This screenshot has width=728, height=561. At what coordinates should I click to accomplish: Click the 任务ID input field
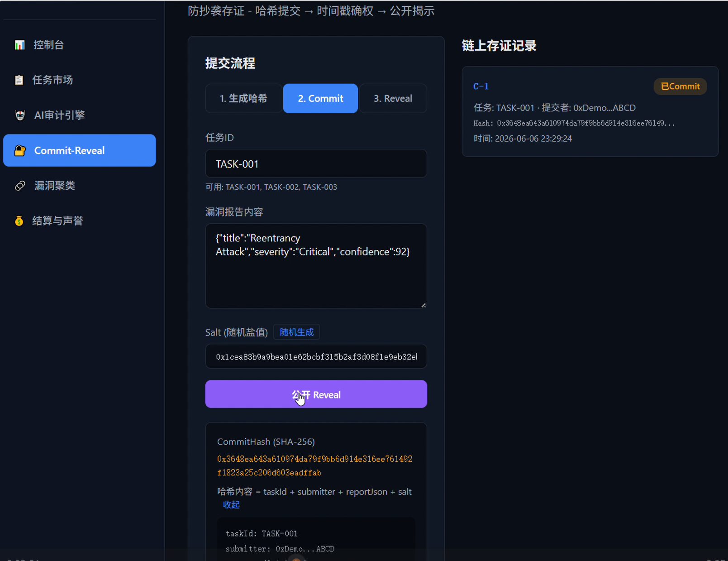pos(316,163)
